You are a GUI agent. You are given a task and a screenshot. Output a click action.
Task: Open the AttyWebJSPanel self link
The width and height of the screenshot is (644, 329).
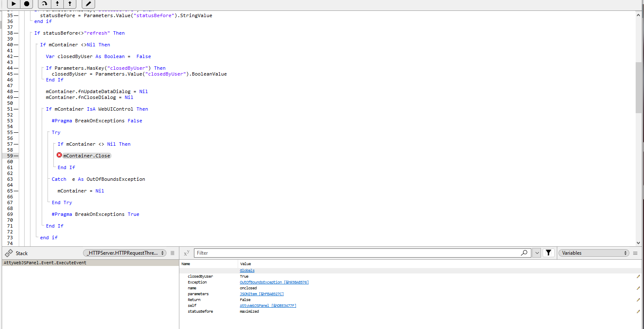(x=268, y=306)
